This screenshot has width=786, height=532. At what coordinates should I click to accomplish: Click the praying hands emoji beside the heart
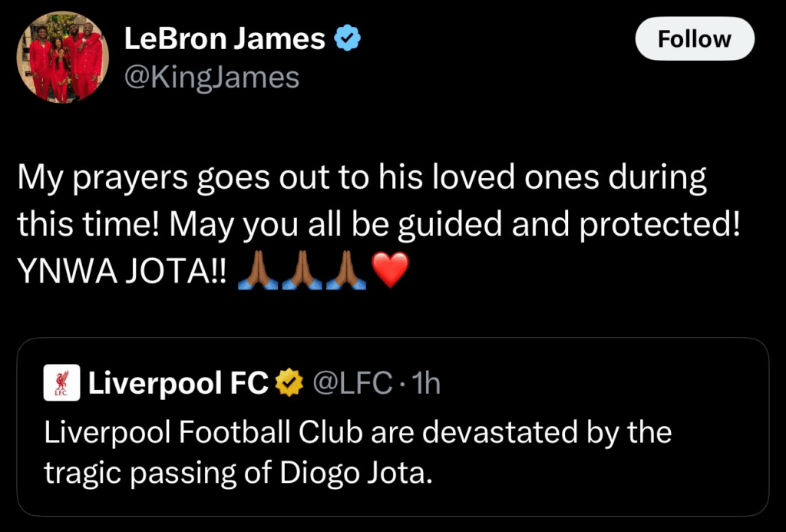pos(346,271)
